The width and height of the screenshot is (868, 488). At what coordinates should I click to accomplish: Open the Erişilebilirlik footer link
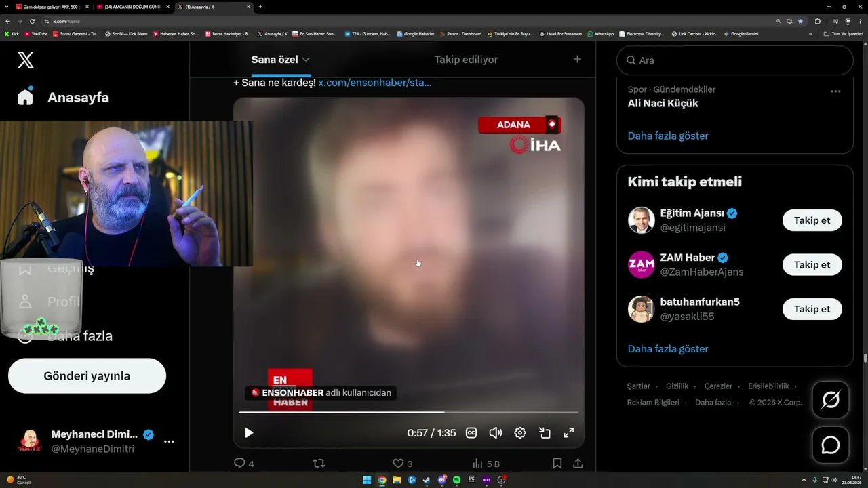click(768, 386)
